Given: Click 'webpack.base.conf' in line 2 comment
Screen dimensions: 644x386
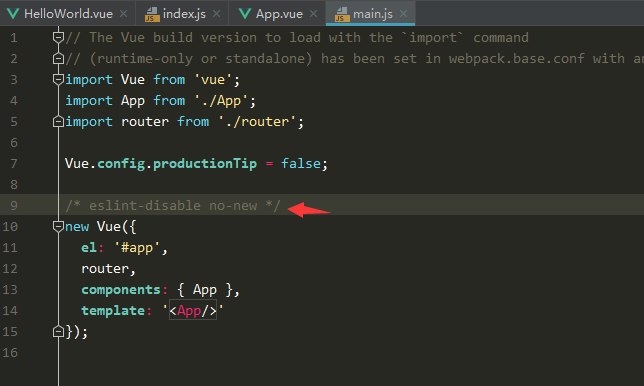Looking at the screenshot, I should pos(516,59).
